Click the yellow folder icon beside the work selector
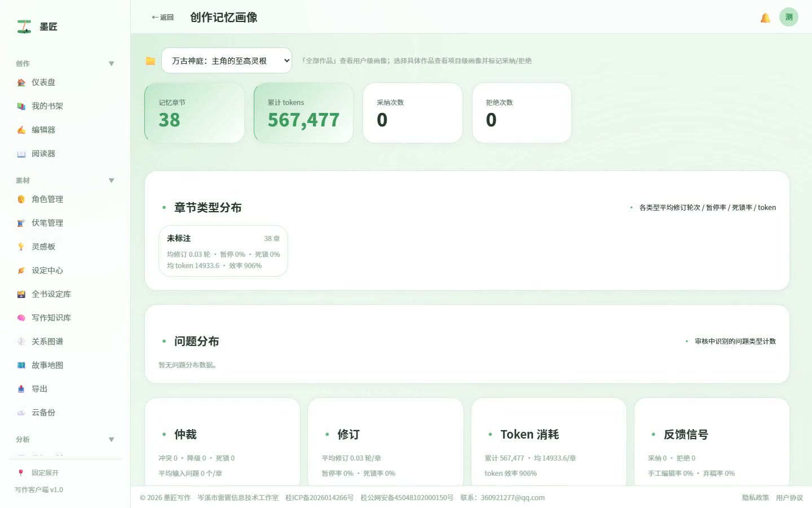 (x=151, y=61)
